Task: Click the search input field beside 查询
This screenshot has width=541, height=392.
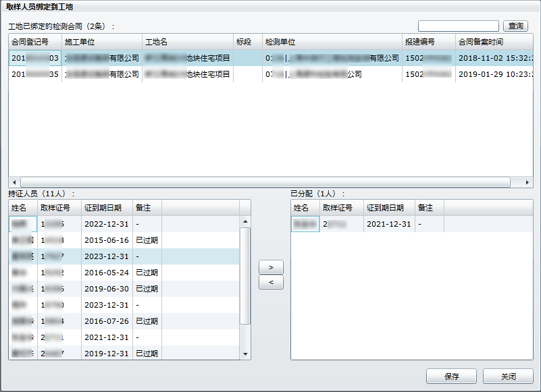Action: point(458,26)
